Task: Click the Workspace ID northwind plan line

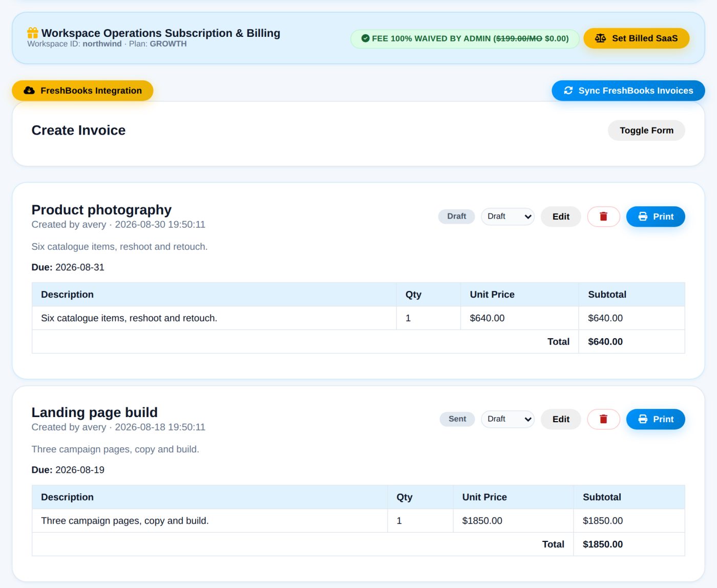Action: click(x=107, y=44)
